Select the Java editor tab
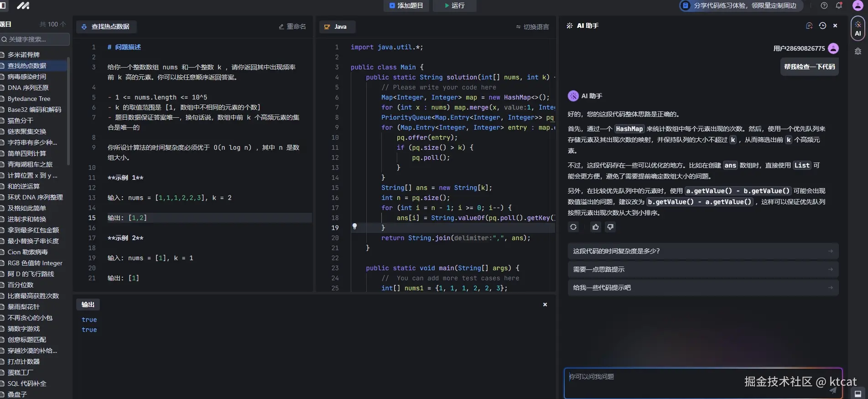The width and height of the screenshot is (868, 399). (336, 27)
